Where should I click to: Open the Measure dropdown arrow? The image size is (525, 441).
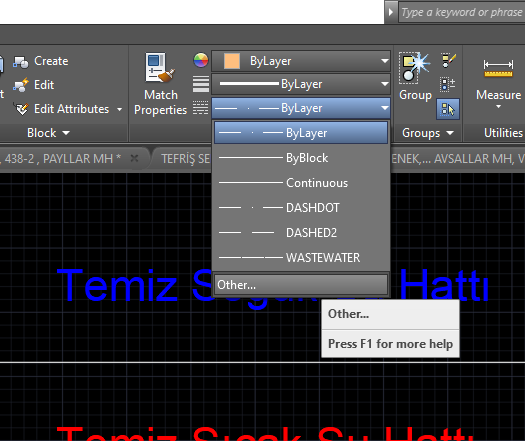(498, 107)
